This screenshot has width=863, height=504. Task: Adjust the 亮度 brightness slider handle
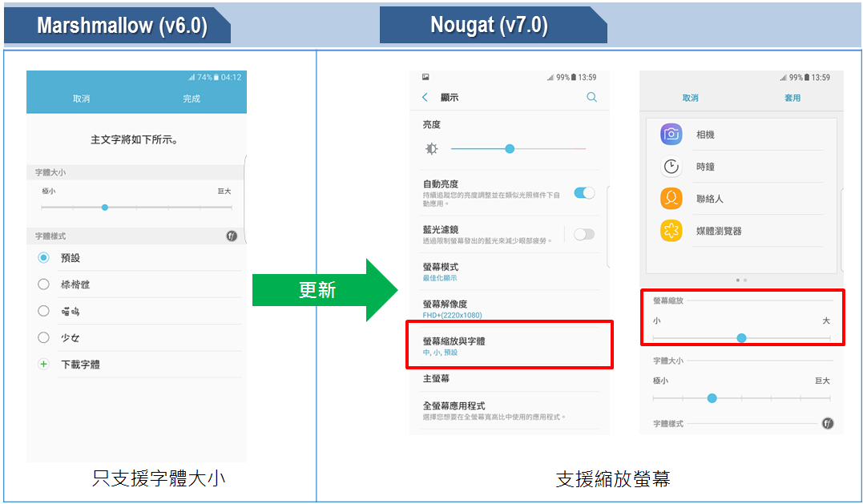510,148
